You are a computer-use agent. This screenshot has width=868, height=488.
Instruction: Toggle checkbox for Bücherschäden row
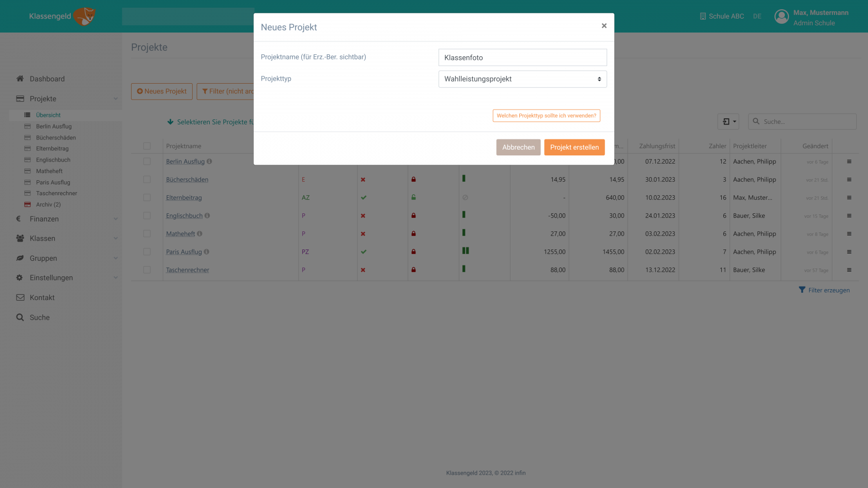[x=147, y=180]
